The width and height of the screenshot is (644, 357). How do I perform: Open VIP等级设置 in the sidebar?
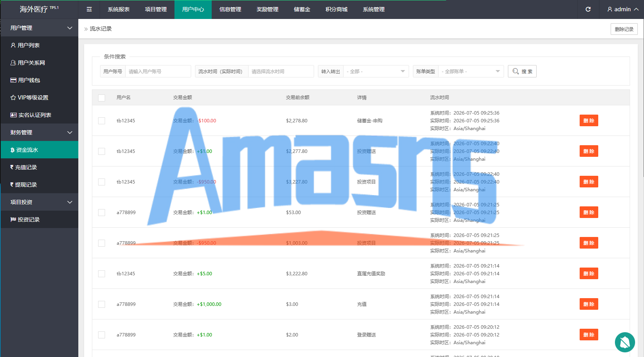39,98
